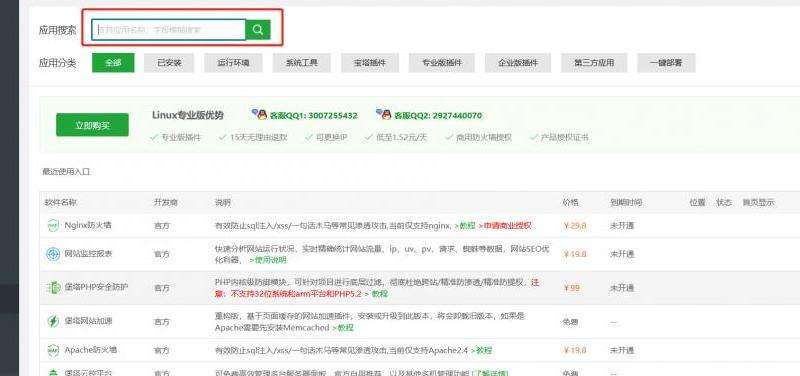
Task: Click 未开通 status in 网站监控报表 row
Action: point(621,254)
